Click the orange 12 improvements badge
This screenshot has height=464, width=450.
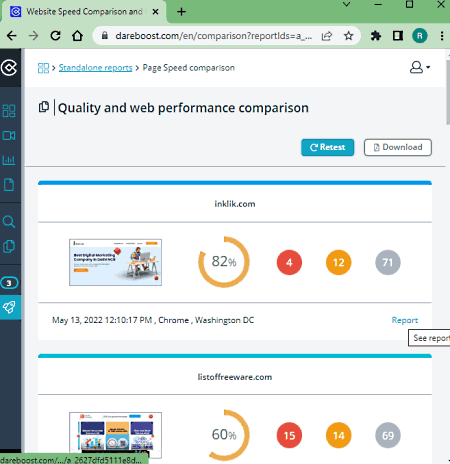point(338,262)
